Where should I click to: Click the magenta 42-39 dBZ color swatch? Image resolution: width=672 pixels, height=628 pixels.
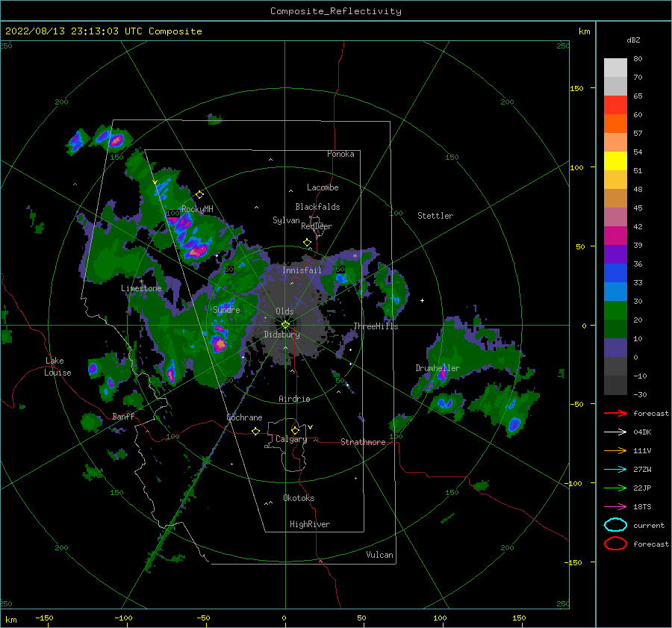coord(615,236)
